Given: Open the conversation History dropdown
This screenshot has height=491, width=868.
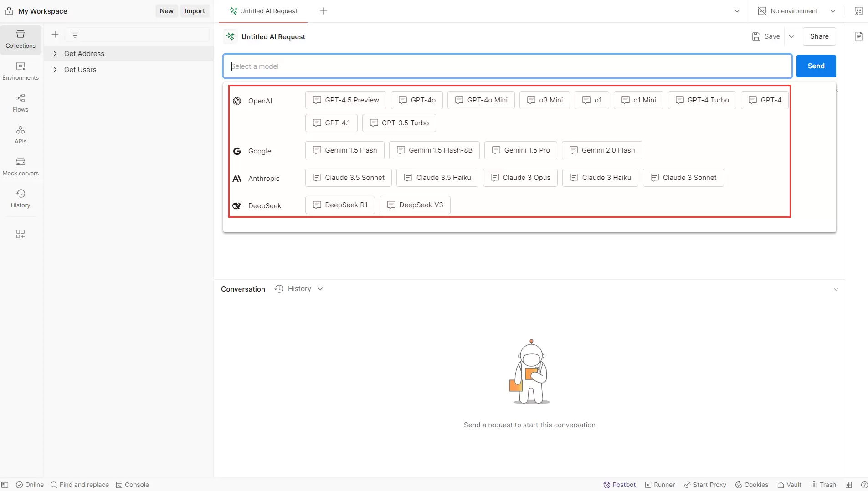Looking at the screenshot, I should [299, 289].
